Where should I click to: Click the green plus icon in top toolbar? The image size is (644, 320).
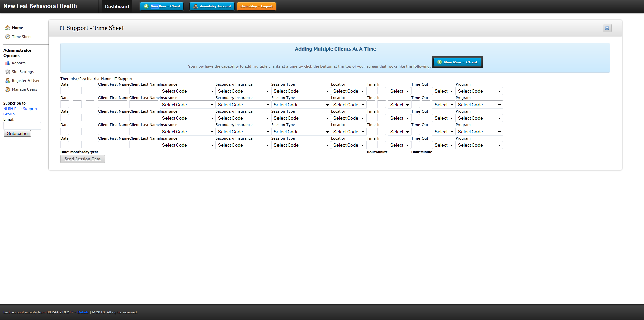tap(146, 6)
